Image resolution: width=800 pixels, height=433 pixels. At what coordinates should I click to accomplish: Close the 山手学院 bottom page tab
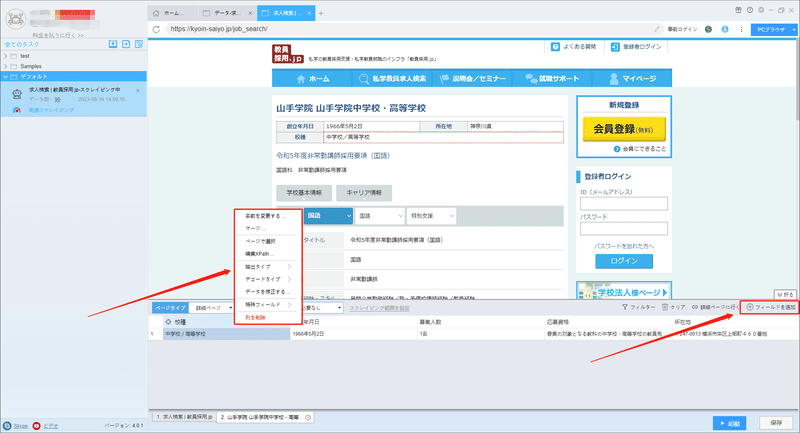[308, 417]
